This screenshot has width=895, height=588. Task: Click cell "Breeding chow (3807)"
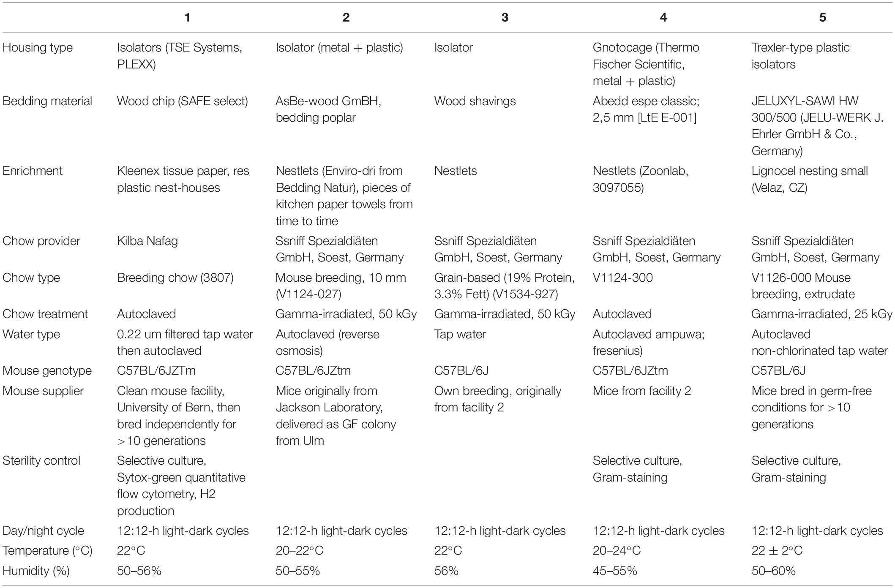pyautogui.click(x=175, y=278)
